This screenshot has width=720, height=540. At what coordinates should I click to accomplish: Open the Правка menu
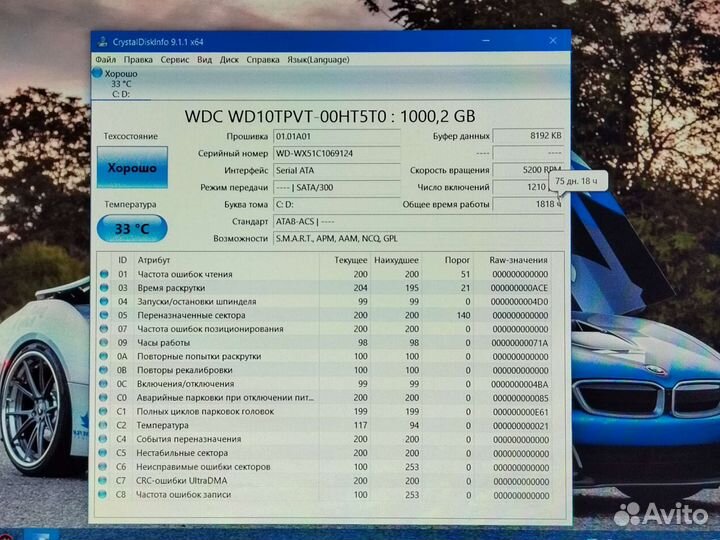[x=138, y=60]
